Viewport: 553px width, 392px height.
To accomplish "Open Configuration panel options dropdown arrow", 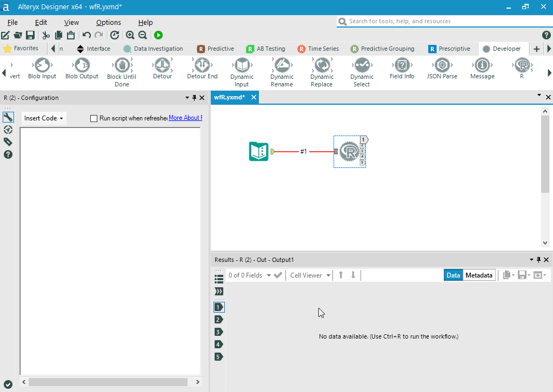I will click(187, 98).
